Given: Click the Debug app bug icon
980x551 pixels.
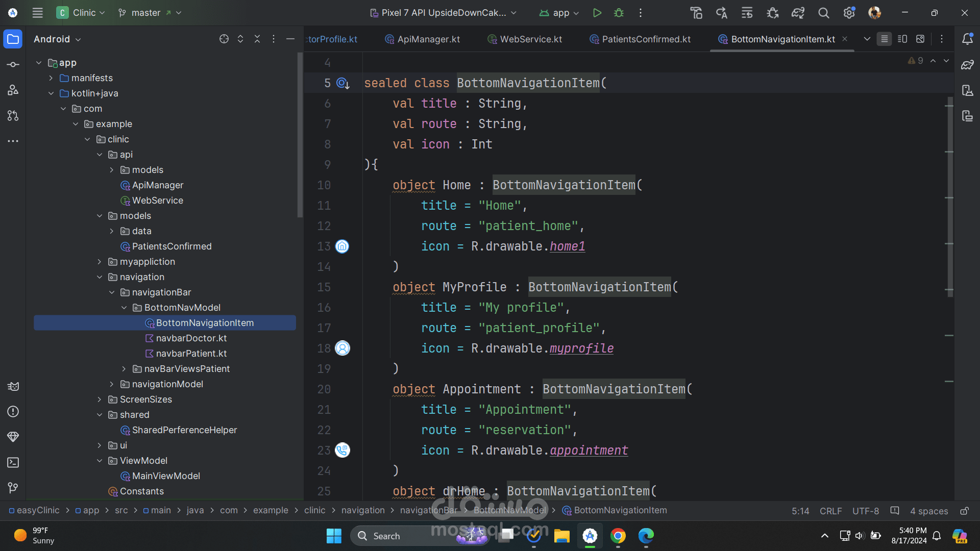Looking at the screenshot, I should tap(619, 13).
